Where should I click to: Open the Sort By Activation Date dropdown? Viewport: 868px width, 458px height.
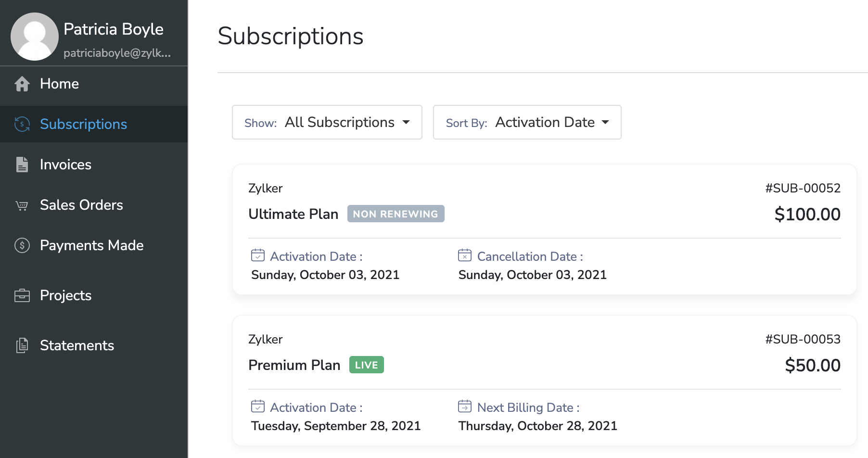527,122
